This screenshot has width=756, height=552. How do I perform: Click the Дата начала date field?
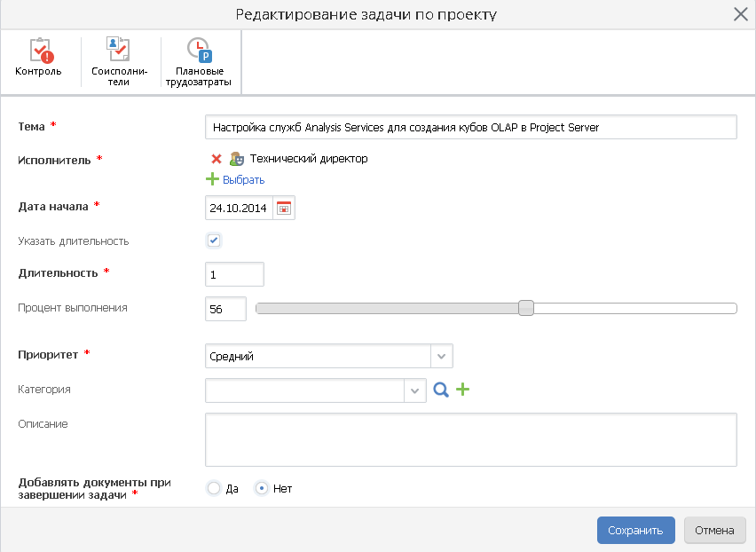[x=240, y=208]
